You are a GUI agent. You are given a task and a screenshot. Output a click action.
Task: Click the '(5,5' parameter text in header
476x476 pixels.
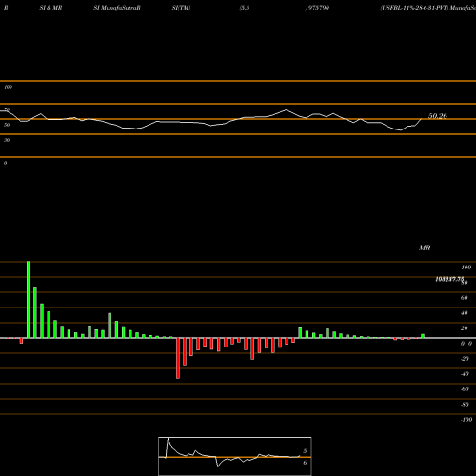click(245, 8)
